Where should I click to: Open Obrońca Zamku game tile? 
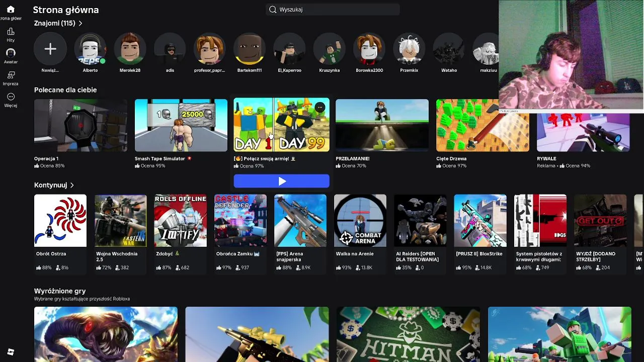[240, 221]
